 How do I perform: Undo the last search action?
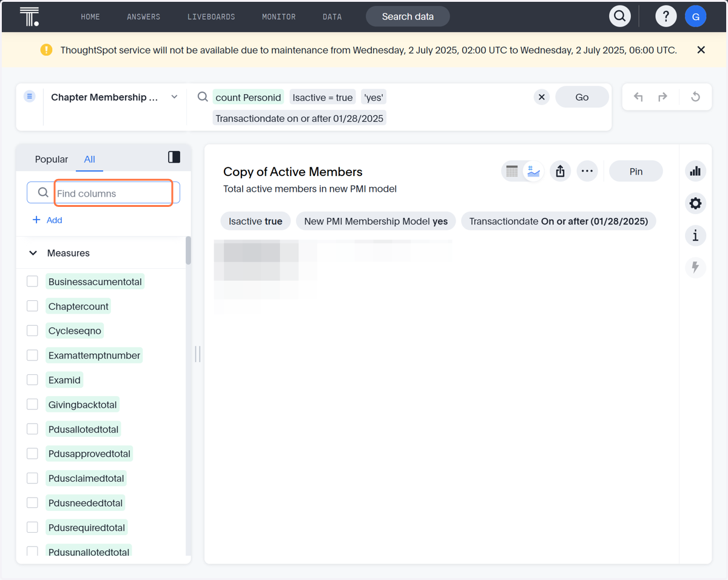(x=638, y=97)
